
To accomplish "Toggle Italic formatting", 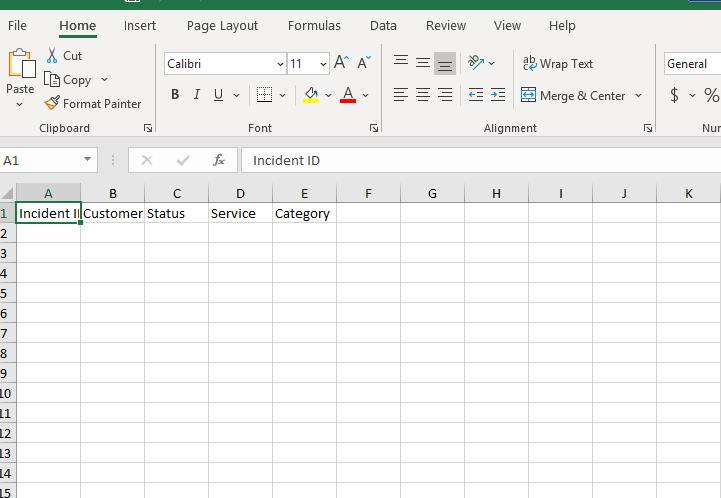I will pos(197,96).
